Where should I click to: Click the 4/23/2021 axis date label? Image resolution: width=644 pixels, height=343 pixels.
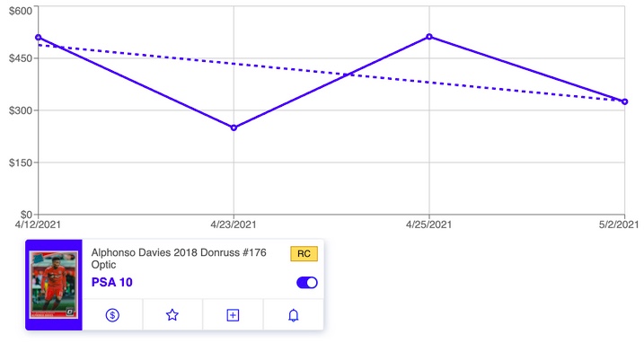(x=234, y=224)
